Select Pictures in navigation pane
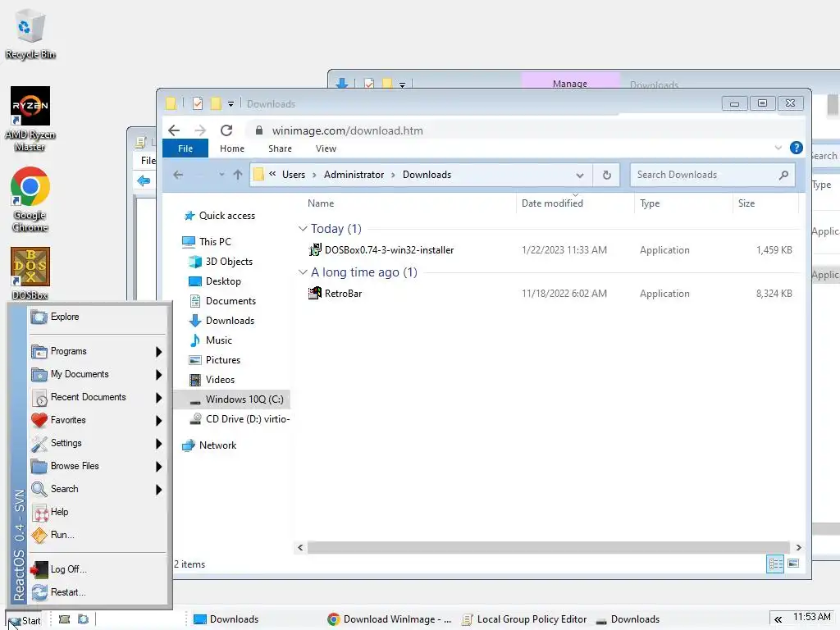Viewport: 840px width, 630px height. tap(223, 360)
